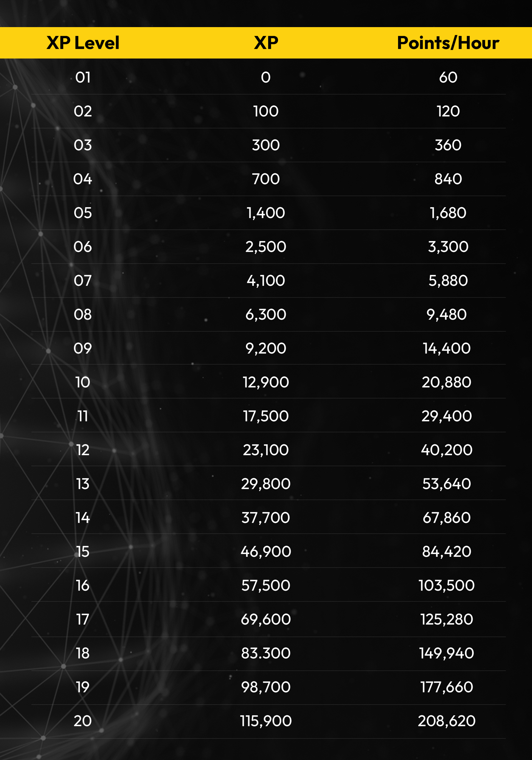
Task: Select the level 16 row label
Action: click(83, 586)
